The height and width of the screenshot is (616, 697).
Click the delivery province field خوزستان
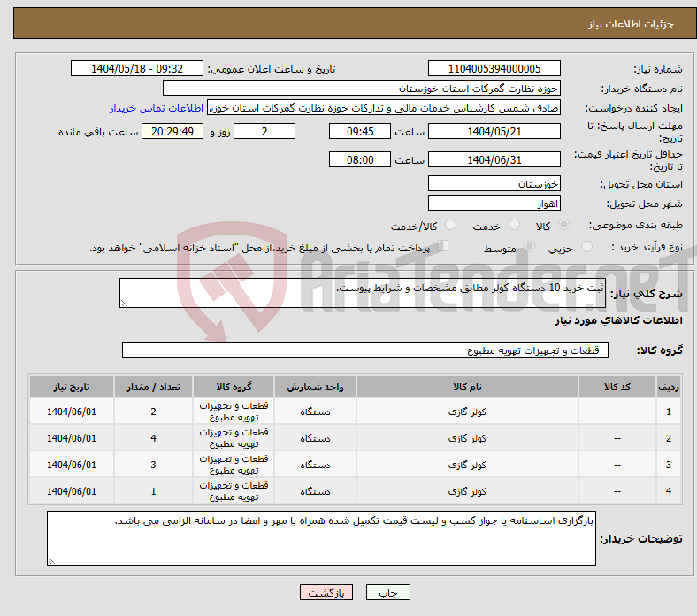(494, 183)
